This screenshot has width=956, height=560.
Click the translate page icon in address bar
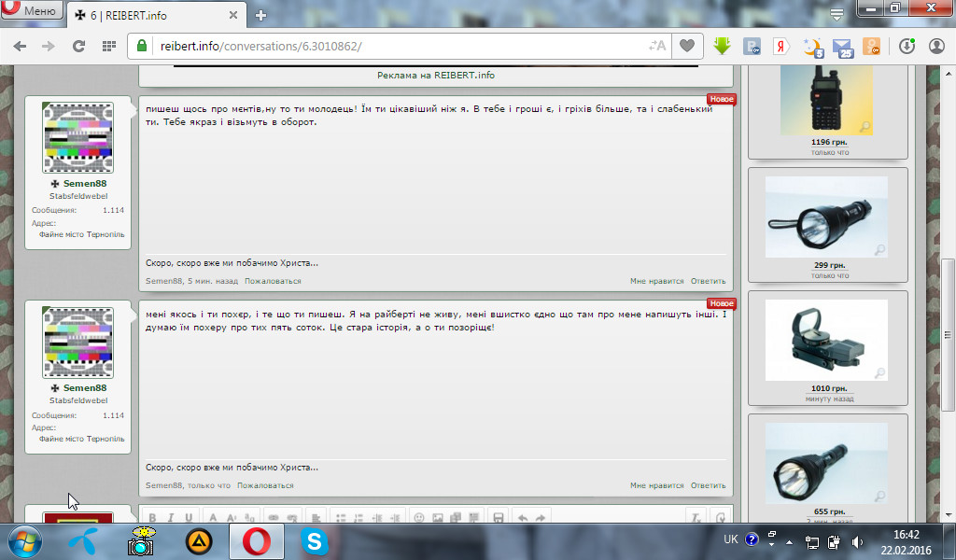pyautogui.click(x=657, y=46)
